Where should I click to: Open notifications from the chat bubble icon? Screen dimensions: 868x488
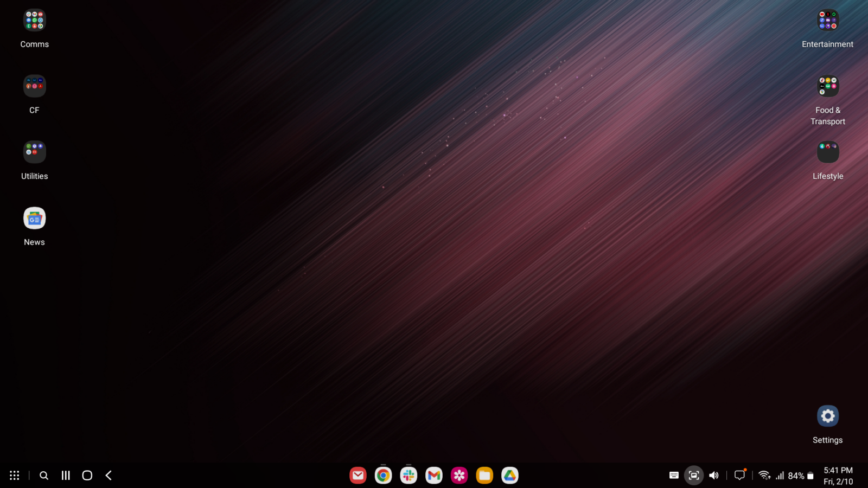pyautogui.click(x=739, y=475)
